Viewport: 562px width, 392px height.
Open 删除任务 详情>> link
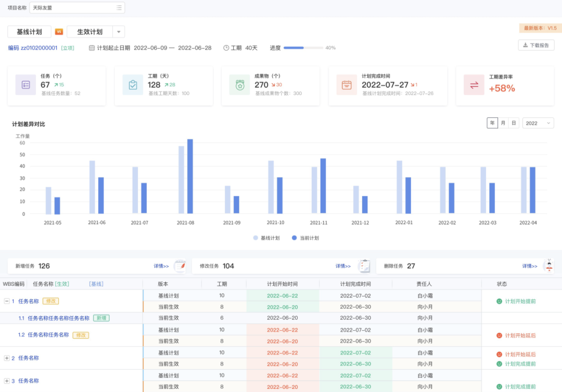pos(530,266)
